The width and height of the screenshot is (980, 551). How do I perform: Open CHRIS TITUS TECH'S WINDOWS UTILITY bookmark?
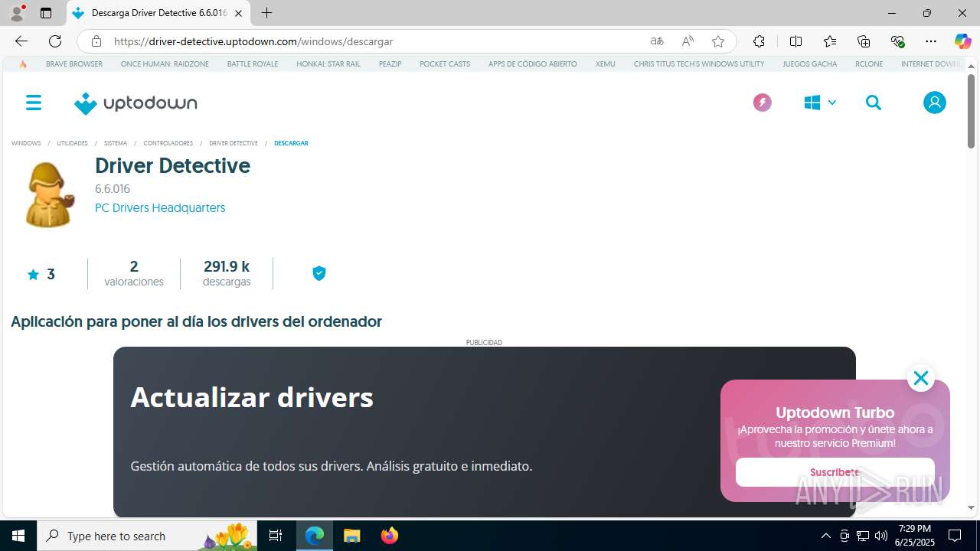click(x=699, y=64)
